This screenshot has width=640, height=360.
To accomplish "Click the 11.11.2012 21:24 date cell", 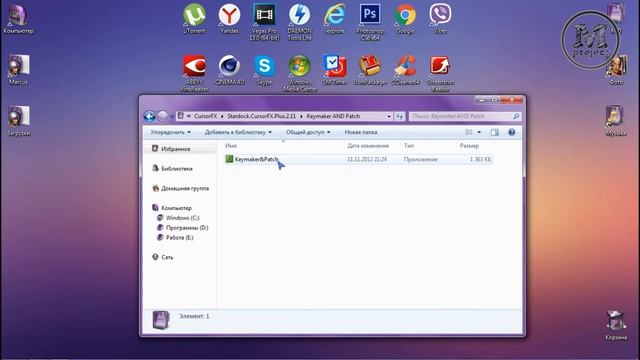I will [x=367, y=159].
